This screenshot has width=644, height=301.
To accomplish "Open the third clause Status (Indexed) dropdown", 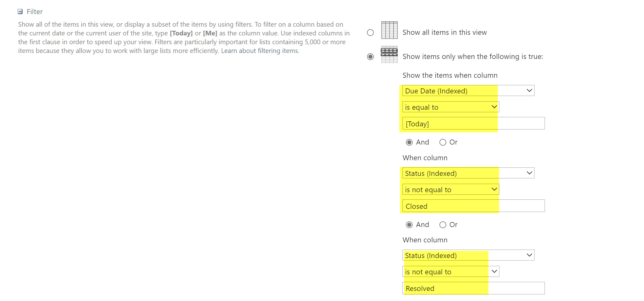I will coord(468,255).
